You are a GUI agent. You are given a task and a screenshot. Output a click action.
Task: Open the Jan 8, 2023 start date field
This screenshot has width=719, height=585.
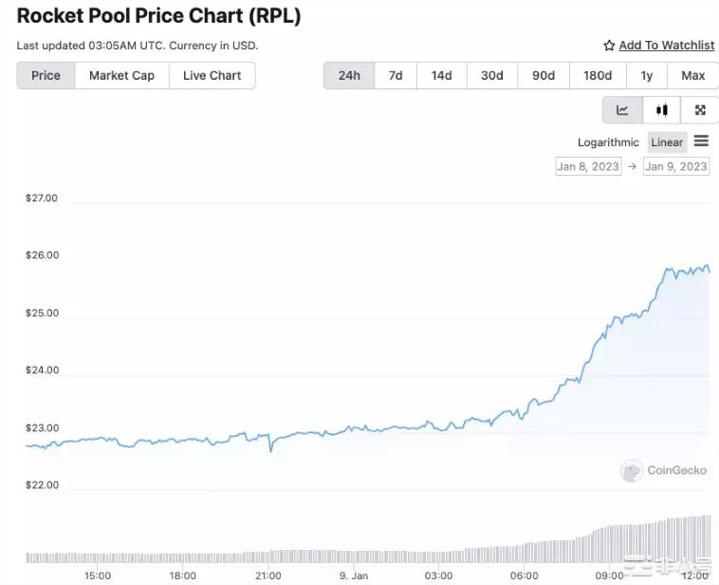588,166
